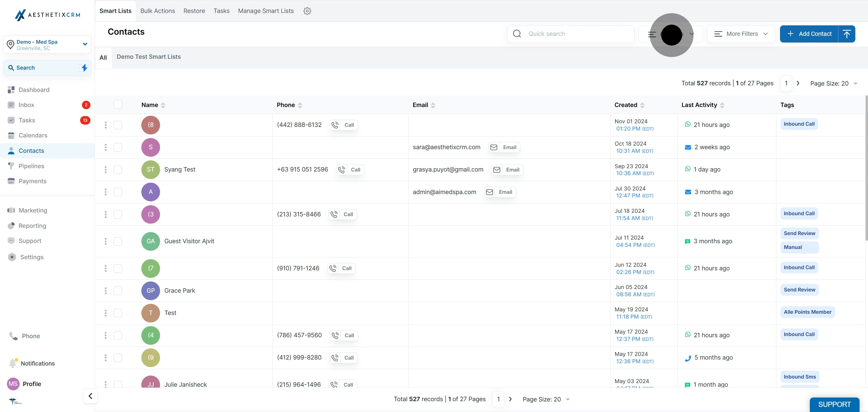Select the Demo Test Smart Lists tab
The image size is (868, 412).
coord(149,57)
